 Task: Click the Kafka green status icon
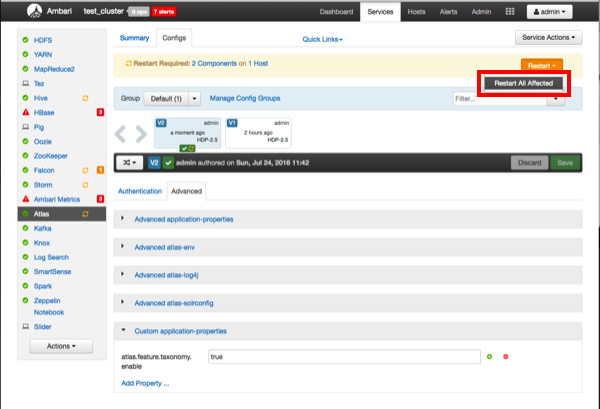pos(25,228)
